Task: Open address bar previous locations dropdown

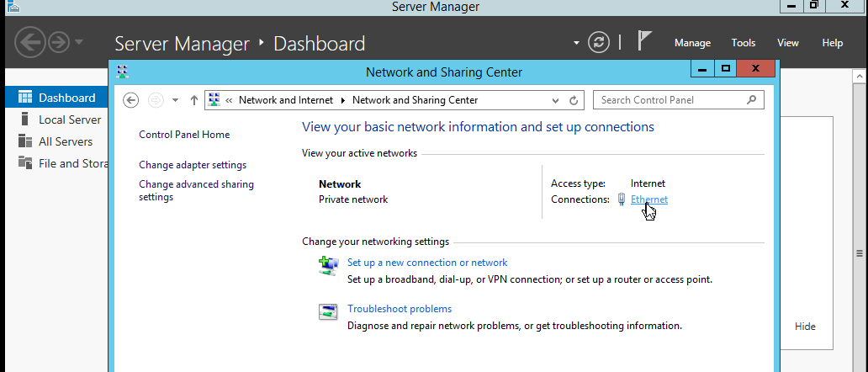Action: [x=555, y=101]
